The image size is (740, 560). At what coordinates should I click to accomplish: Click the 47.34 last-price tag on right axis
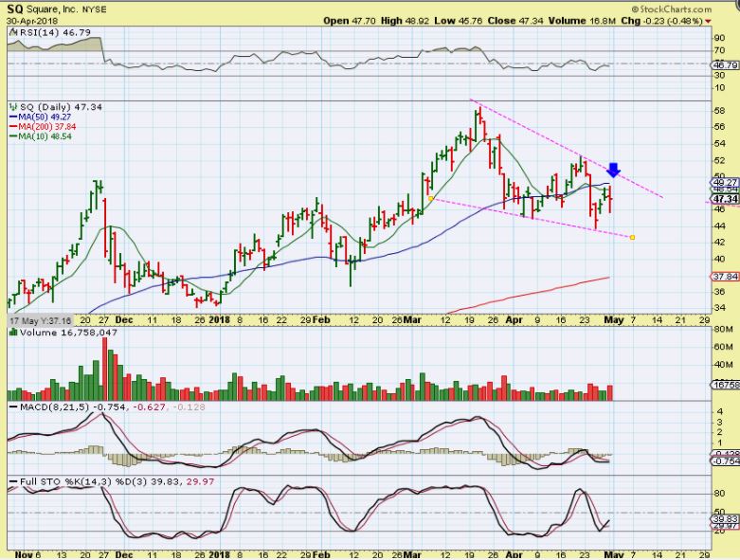point(726,199)
